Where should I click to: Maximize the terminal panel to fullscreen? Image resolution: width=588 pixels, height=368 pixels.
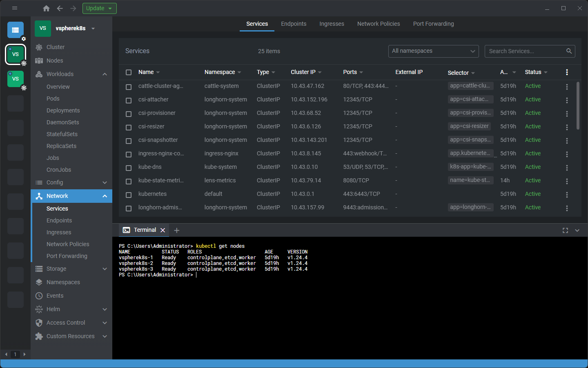tap(565, 231)
